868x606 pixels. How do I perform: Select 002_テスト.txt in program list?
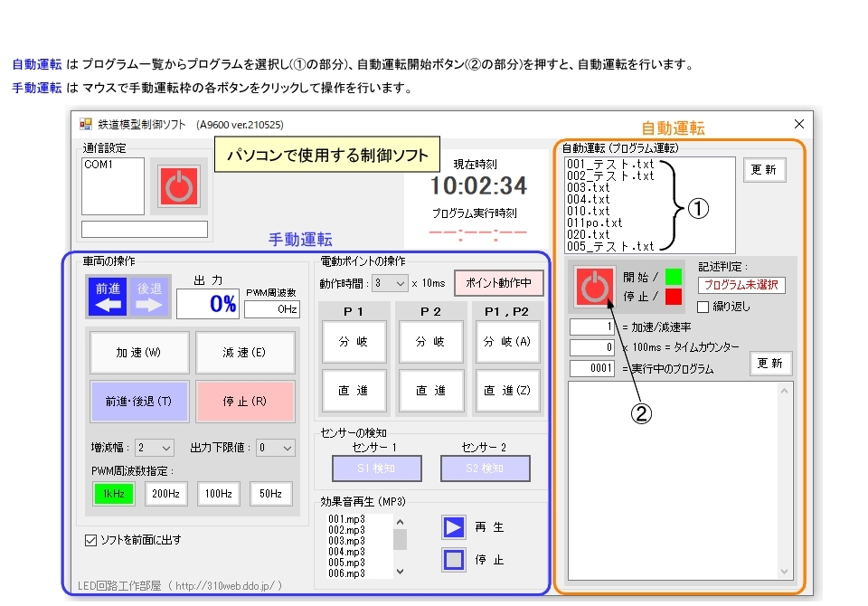pos(610,175)
